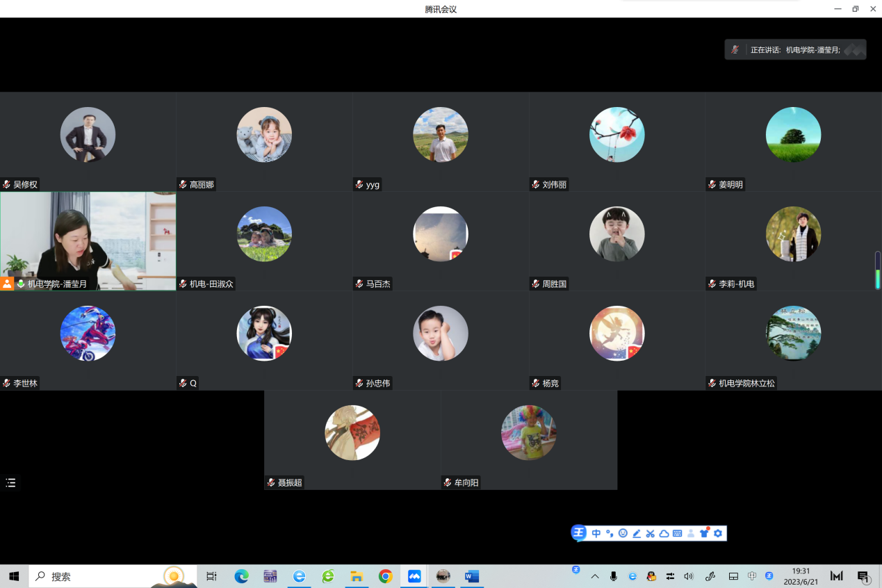Viewport: 882px width, 588px height.
Task: Open the skin shirt icon in IME toolbar
Action: click(x=704, y=533)
